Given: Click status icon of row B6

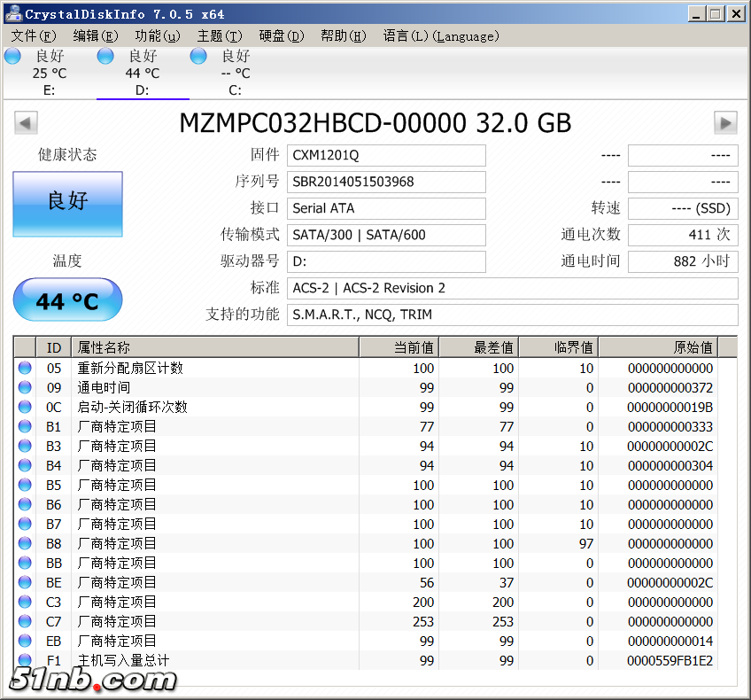Looking at the screenshot, I should click(25, 504).
